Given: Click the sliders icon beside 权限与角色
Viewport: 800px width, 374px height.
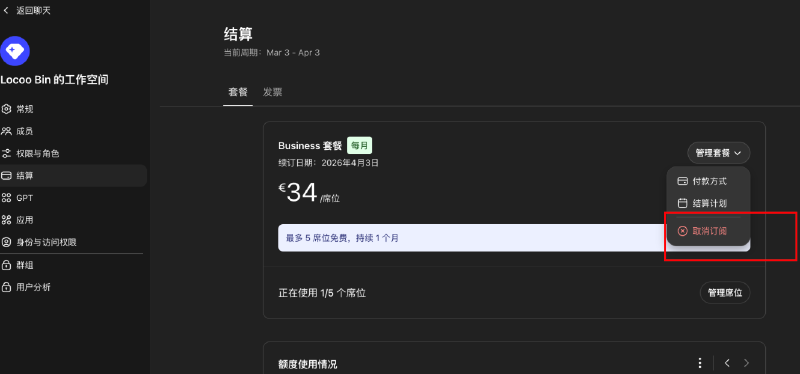Looking at the screenshot, I should pyautogui.click(x=6, y=154).
